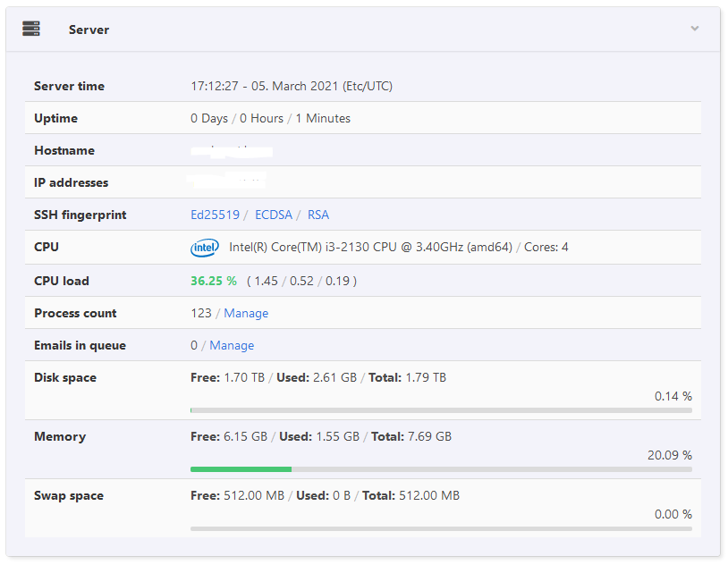Click the redacted hostname value
The width and height of the screenshot is (728, 565).
click(x=231, y=150)
